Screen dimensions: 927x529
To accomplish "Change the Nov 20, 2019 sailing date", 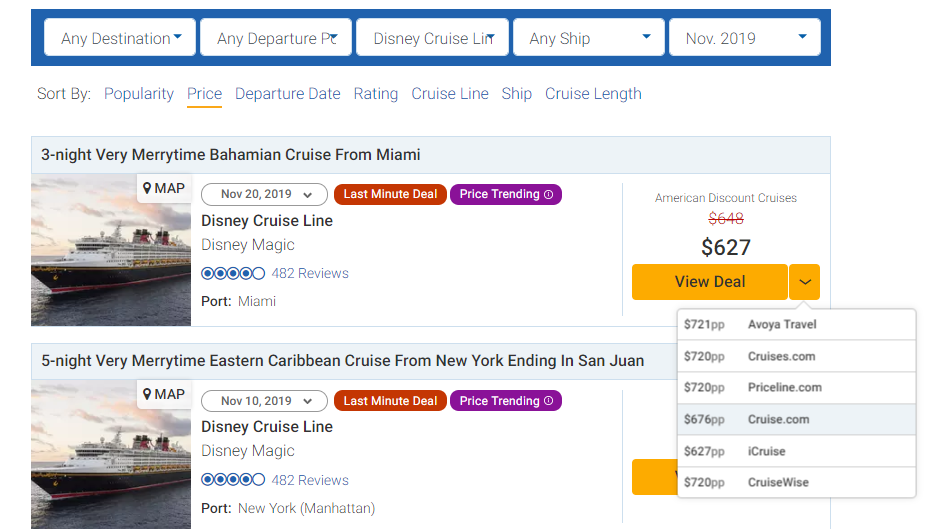I will click(x=264, y=194).
